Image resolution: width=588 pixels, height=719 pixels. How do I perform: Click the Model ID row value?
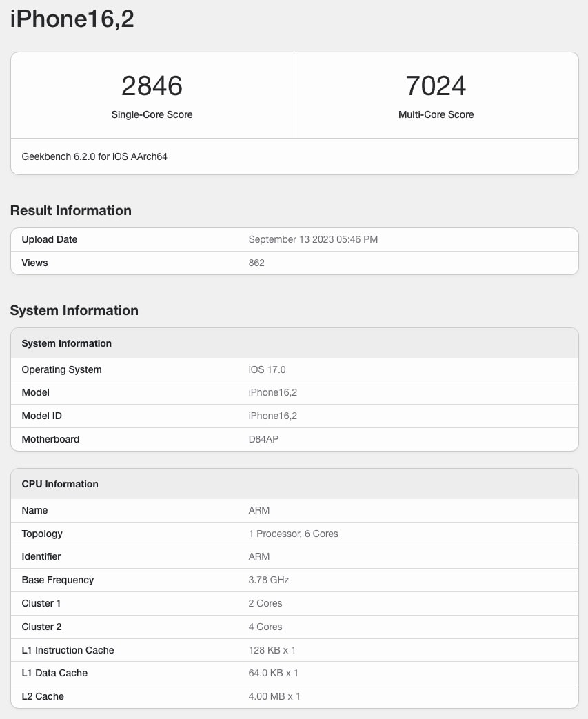(273, 416)
